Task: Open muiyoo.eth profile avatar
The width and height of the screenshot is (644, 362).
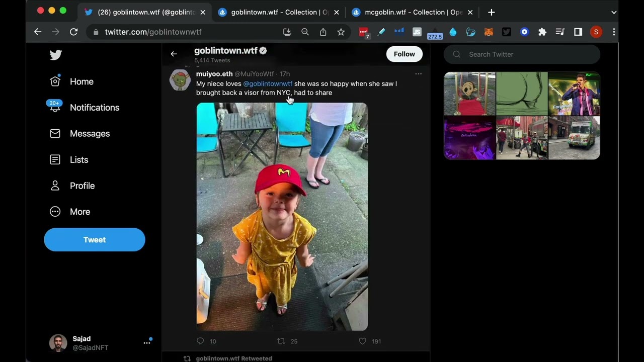Action: click(x=180, y=80)
